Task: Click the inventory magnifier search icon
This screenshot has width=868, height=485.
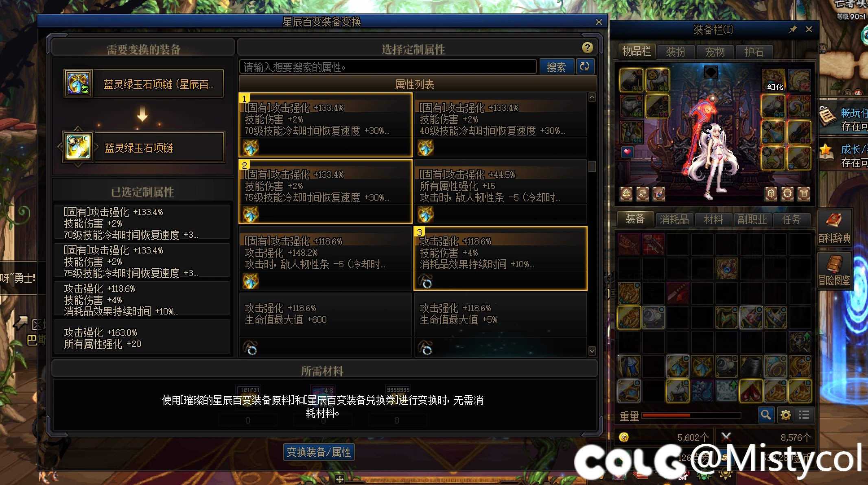Action: coord(765,415)
